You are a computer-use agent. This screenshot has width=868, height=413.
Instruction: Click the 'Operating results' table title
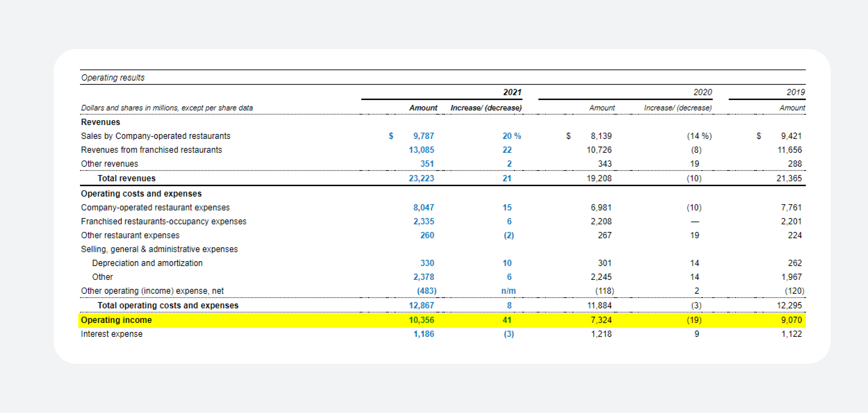coord(113,78)
